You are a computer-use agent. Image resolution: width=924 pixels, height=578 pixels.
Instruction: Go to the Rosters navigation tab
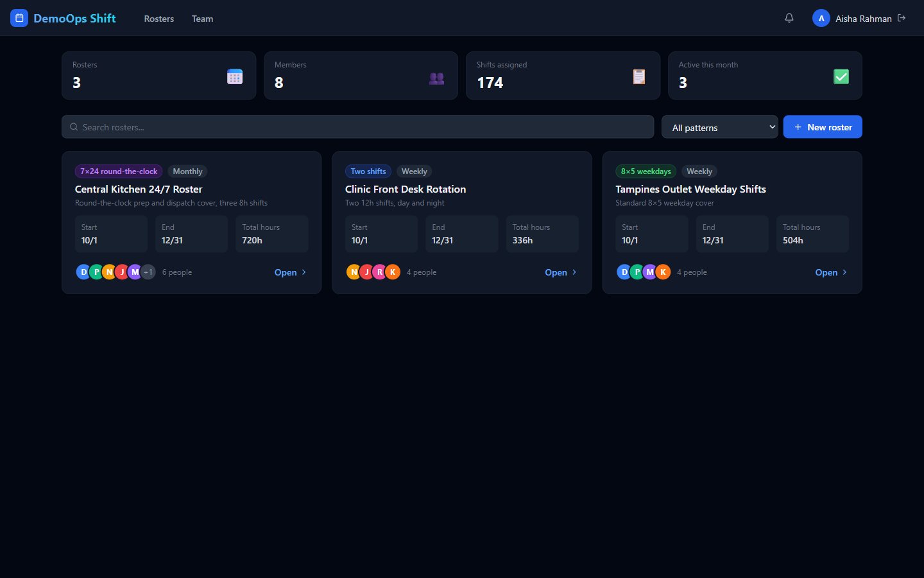tap(159, 19)
